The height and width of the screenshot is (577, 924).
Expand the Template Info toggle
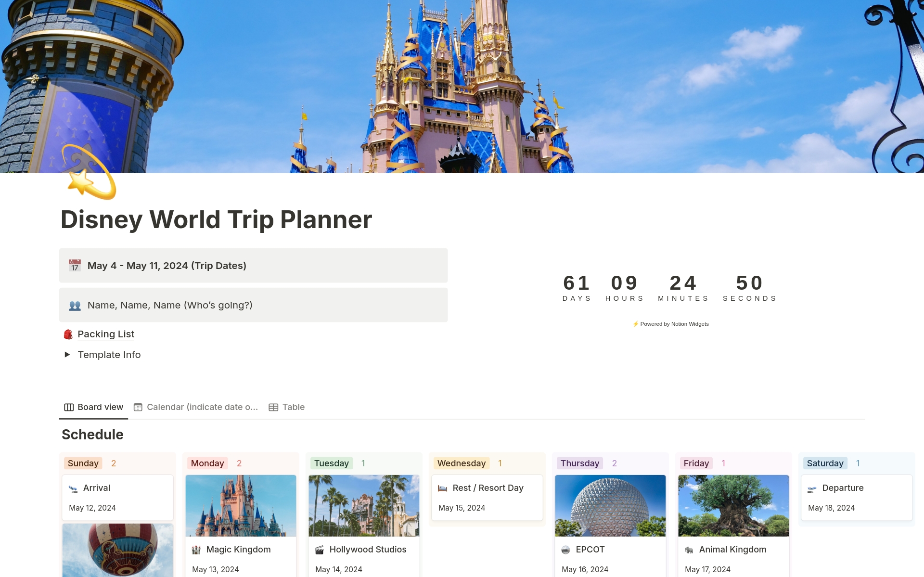(x=67, y=355)
